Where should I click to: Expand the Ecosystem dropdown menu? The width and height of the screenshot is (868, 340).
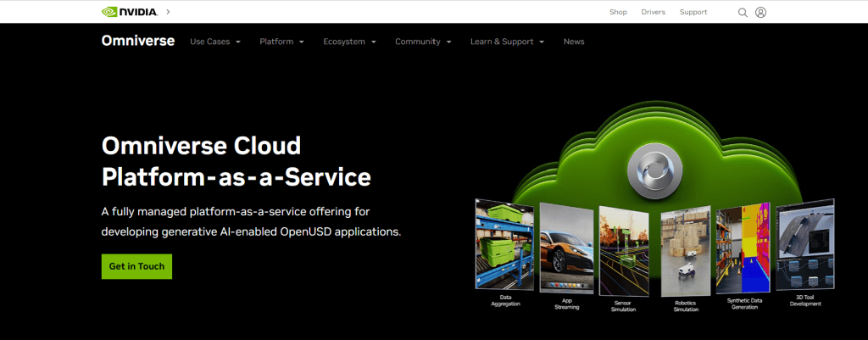(349, 42)
